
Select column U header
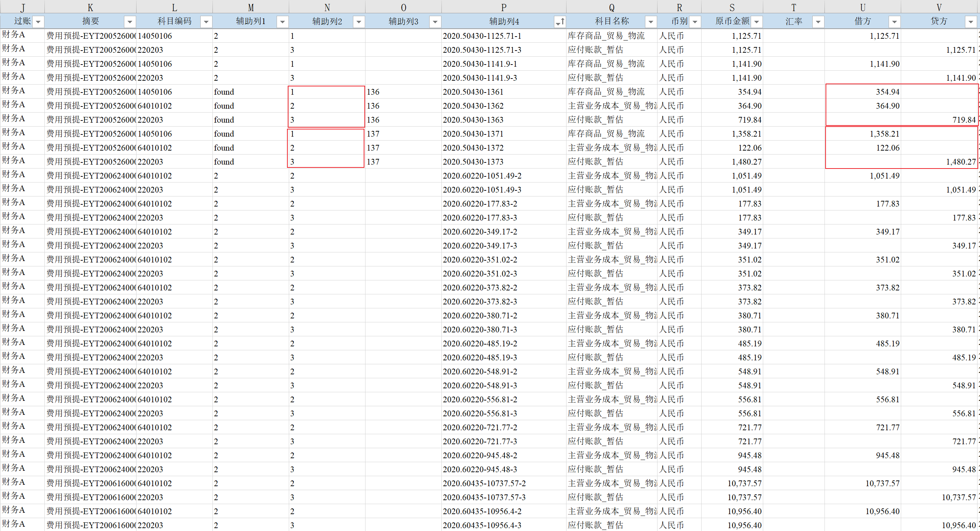click(x=862, y=7)
